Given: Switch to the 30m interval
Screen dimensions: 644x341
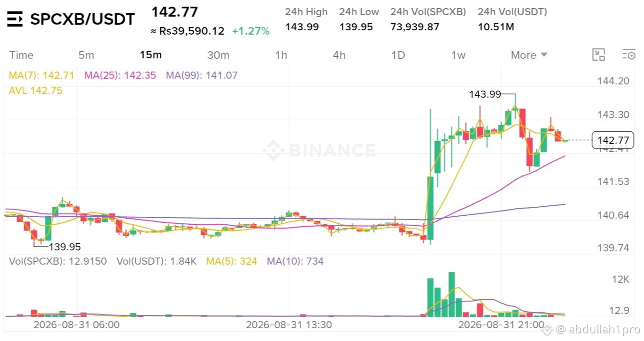Looking at the screenshot, I should 218,55.
